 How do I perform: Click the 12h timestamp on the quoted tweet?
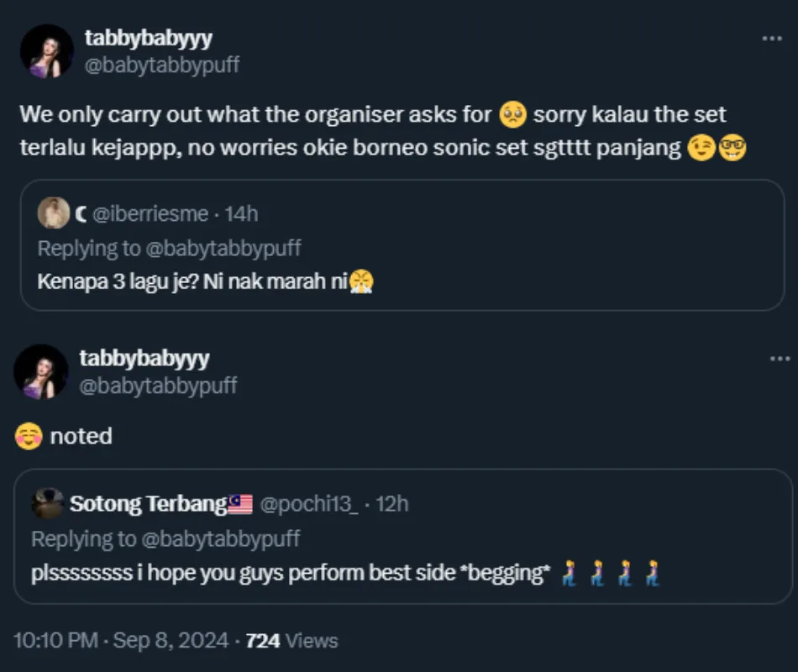pos(392,504)
